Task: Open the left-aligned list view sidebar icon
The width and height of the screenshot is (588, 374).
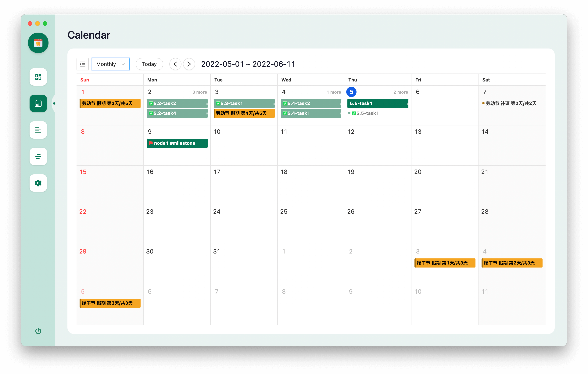Action: point(38,130)
